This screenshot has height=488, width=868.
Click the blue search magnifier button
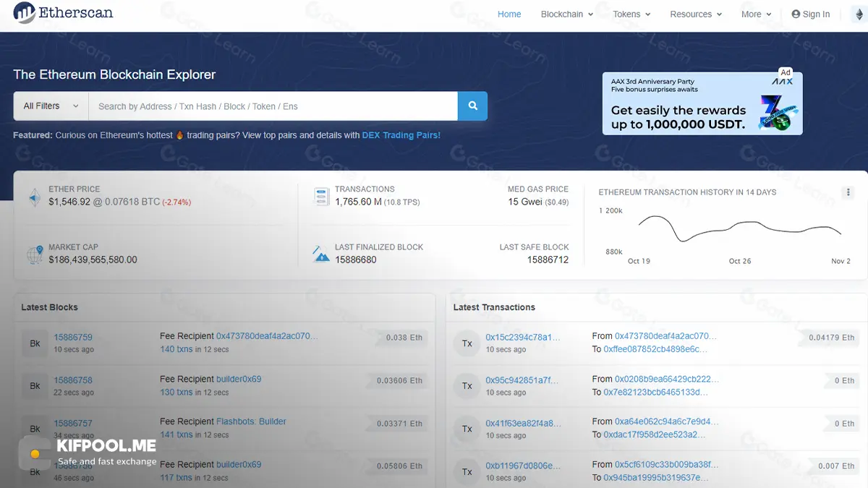[x=472, y=106]
